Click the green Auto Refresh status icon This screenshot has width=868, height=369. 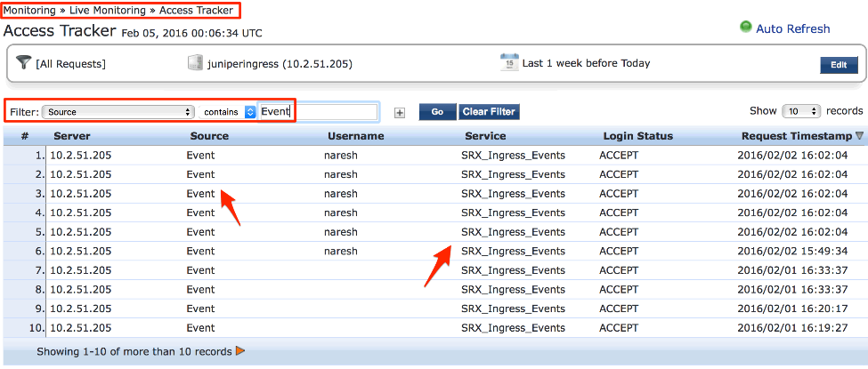746,27
